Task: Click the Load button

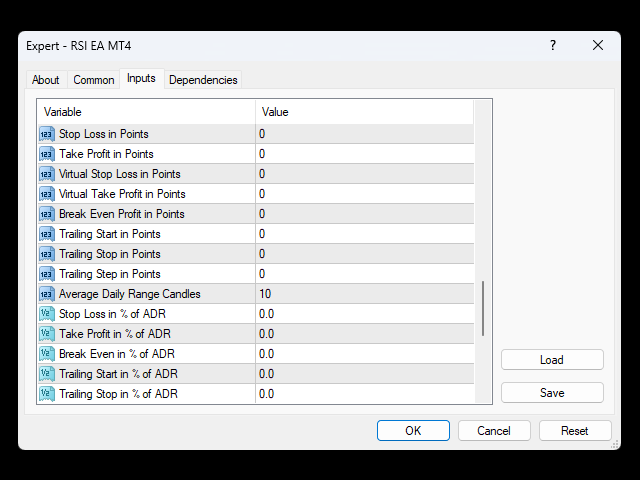Action: point(552,360)
